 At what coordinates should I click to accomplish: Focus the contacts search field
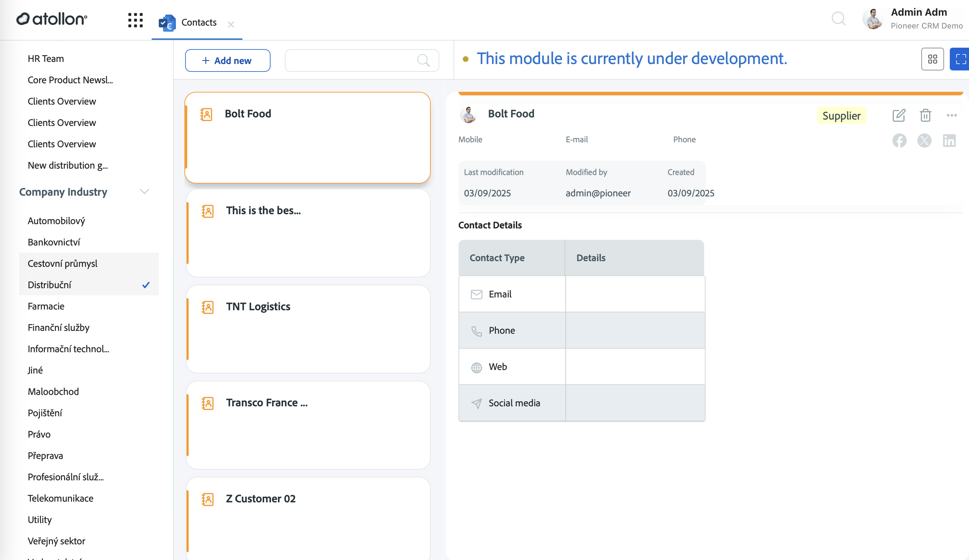click(x=362, y=60)
